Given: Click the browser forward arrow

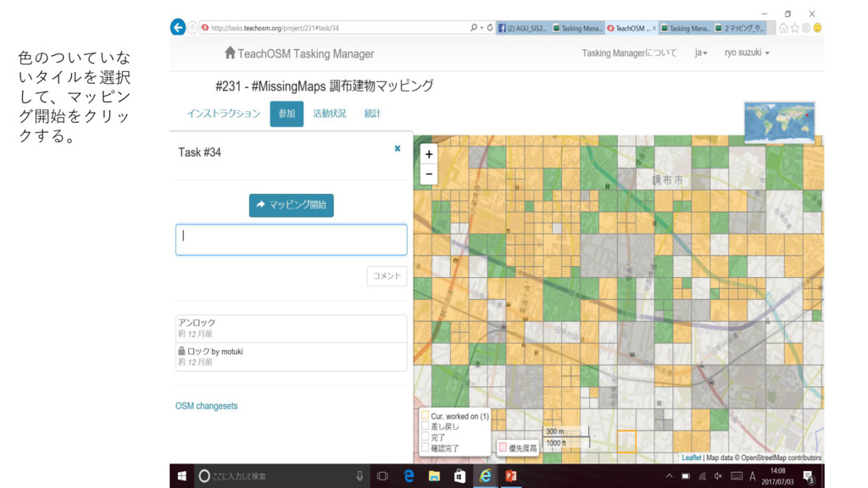Looking at the screenshot, I should click(x=192, y=28).
